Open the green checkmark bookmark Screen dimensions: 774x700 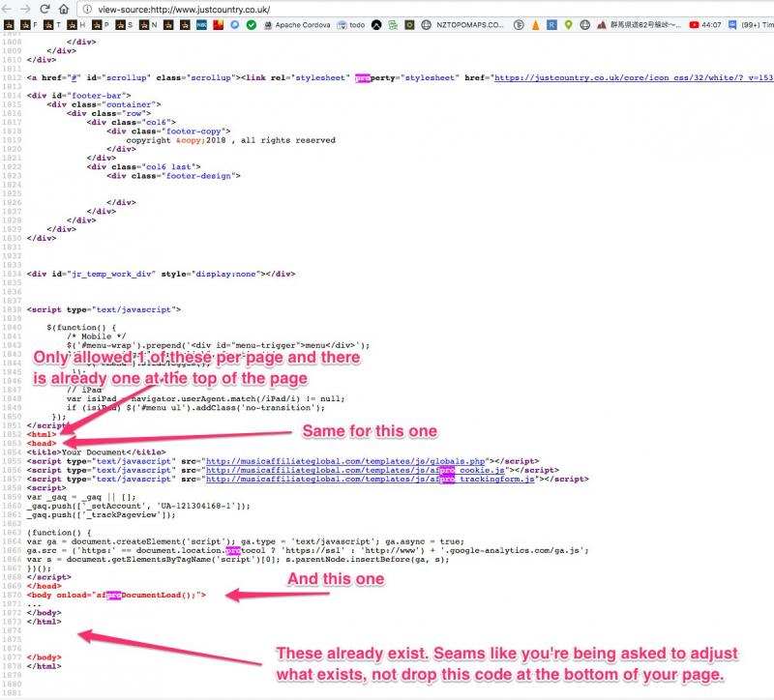[252, 25]
